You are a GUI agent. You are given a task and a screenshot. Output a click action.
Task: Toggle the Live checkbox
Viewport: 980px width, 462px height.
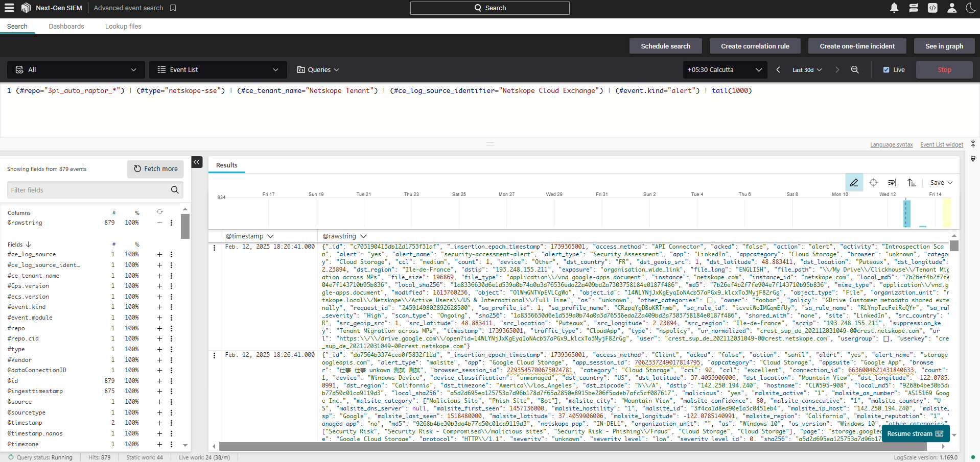[886, 70]
